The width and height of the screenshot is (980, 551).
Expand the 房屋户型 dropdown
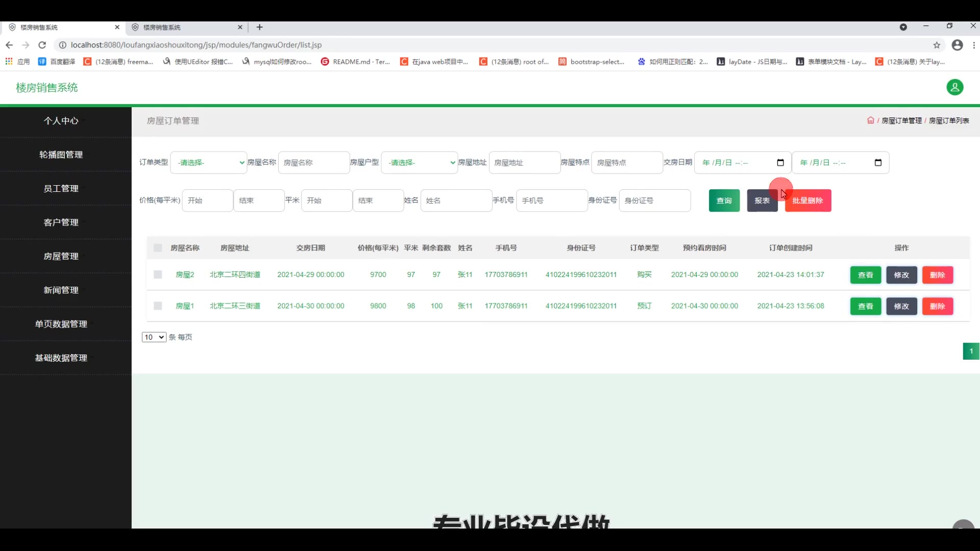420,163
